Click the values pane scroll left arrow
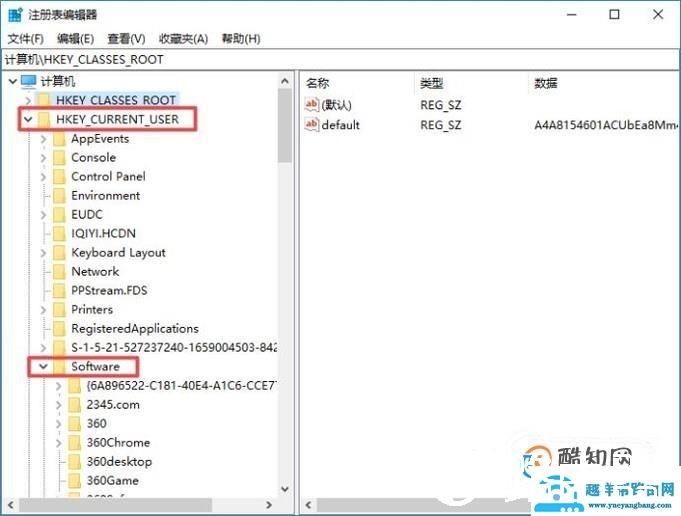 308,505
